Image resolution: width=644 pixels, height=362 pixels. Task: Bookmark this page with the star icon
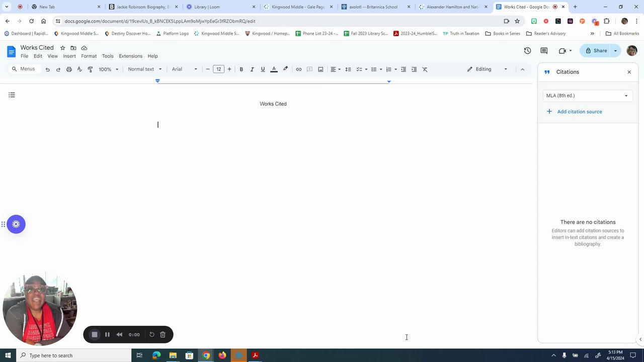click(517, 21)
